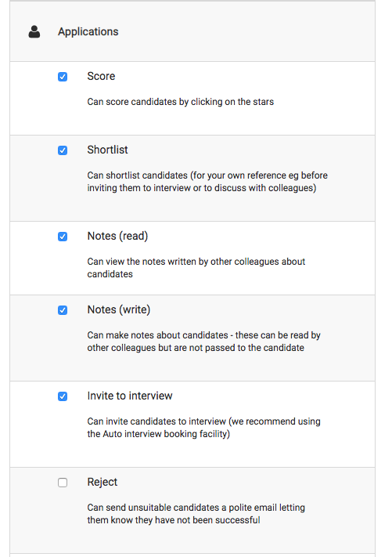
Task: Click the Reject permission label
Action: click(x=102, y=482)
